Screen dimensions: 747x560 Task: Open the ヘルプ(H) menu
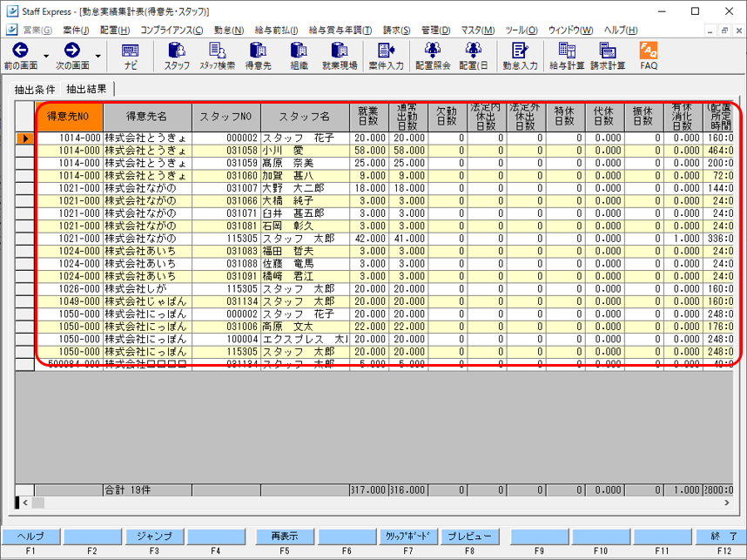point(620,30)
